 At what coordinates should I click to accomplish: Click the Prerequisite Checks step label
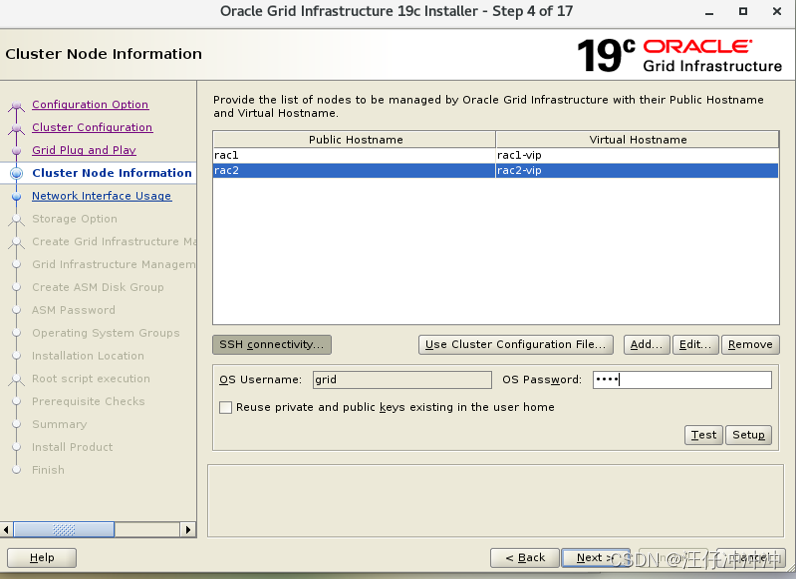(88, 401)
